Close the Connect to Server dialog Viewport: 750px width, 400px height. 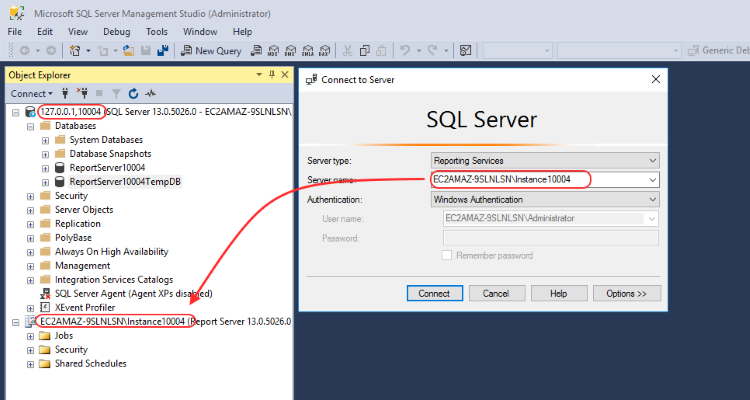click(x=656, y=79)
